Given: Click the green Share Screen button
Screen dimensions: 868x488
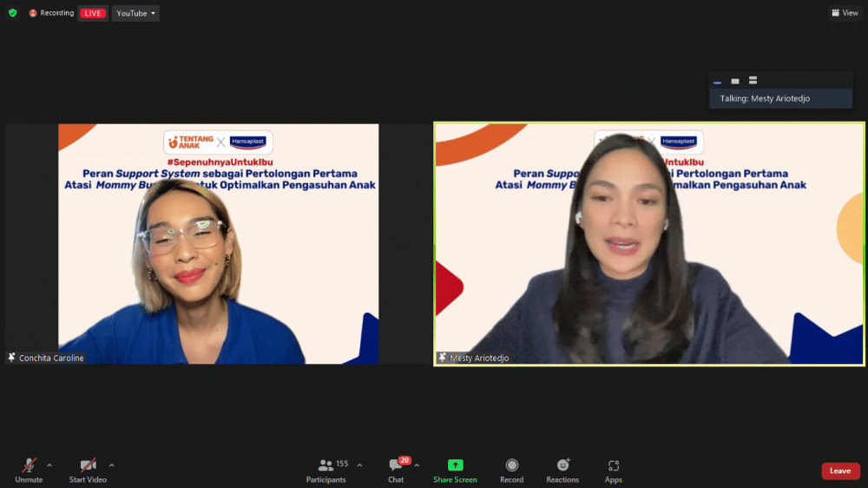Looking at the screenshot, I should coord(455,471).
